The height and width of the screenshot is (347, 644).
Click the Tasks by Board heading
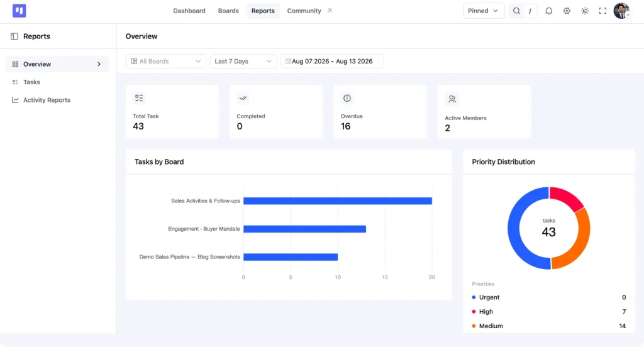[x=159, y=162]
